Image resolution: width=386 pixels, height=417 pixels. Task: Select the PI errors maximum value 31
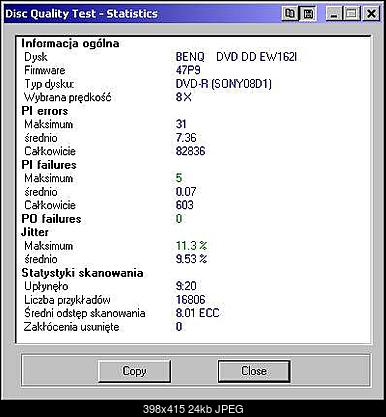click(x=181, y=124)
